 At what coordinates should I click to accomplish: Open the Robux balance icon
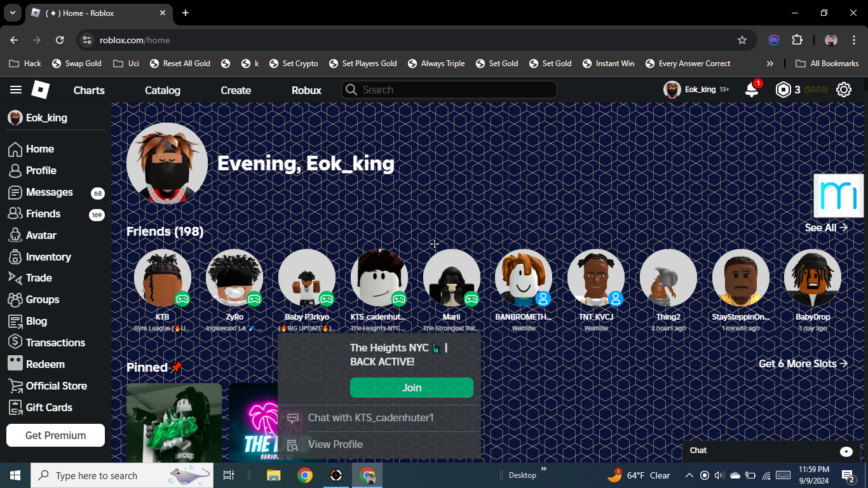click(783, 90)
